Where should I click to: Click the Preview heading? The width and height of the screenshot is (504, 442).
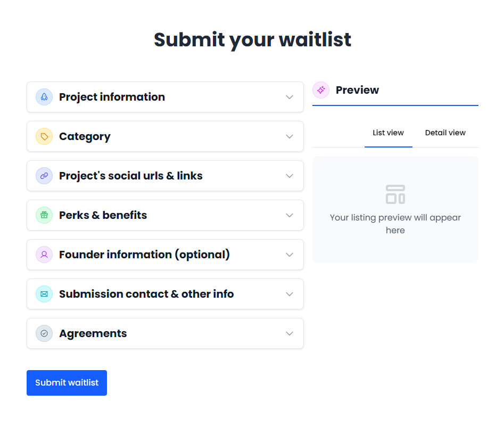pos(358,90)
